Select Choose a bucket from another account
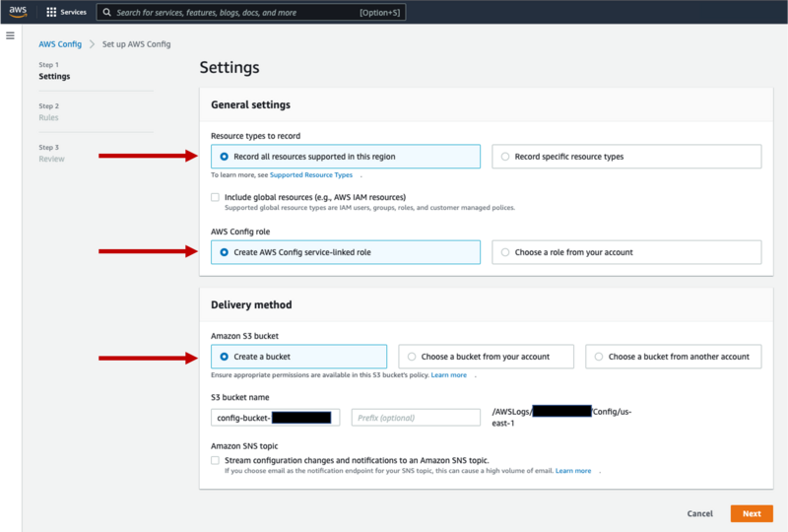This screenshot has height=532, width=788. coord(673,357)
